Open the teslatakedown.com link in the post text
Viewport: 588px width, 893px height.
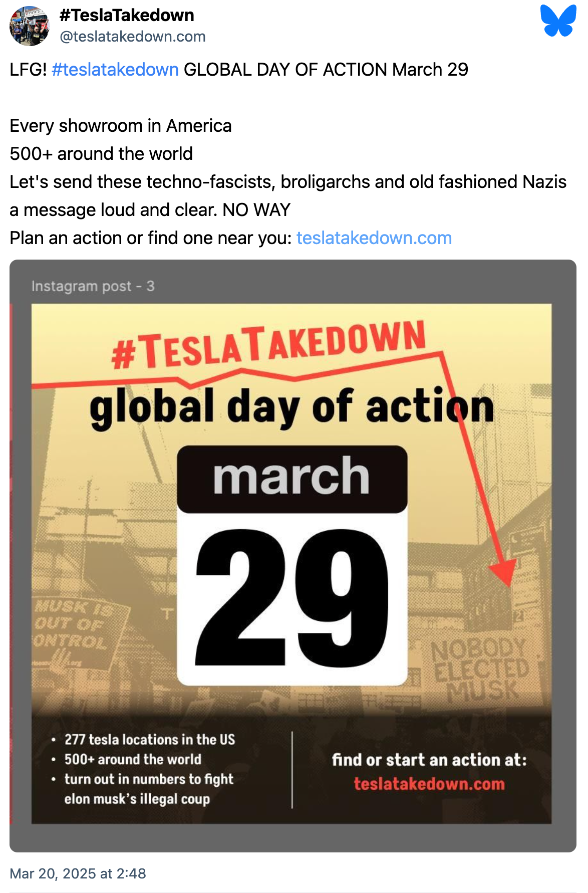[x=374, y=238]
